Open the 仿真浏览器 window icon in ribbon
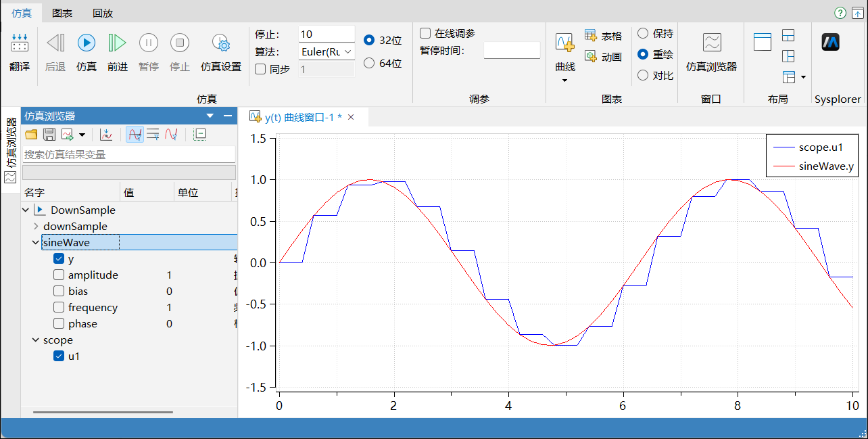 [711, 43]
